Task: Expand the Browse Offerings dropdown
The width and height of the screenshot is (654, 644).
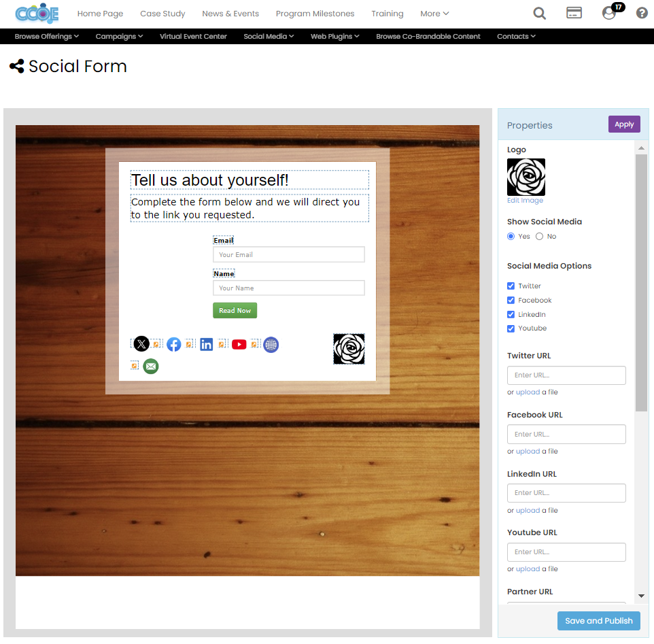Action: click(x=47, y=36)
